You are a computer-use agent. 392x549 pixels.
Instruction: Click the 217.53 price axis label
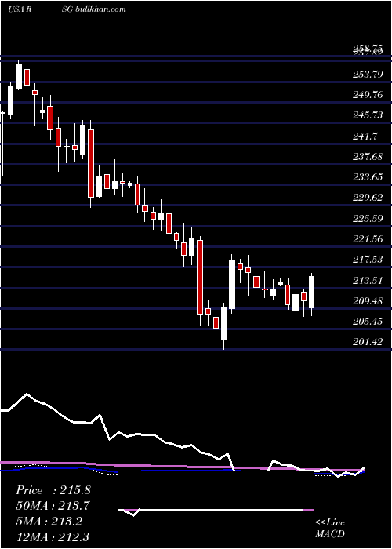(368, 260)
